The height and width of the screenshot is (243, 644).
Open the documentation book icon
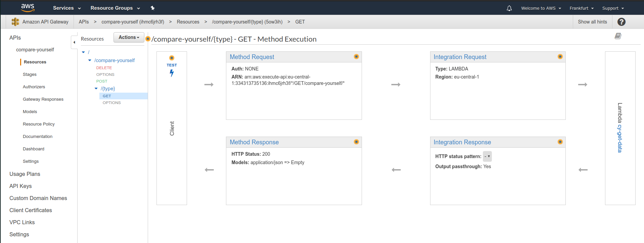[618, 36]
